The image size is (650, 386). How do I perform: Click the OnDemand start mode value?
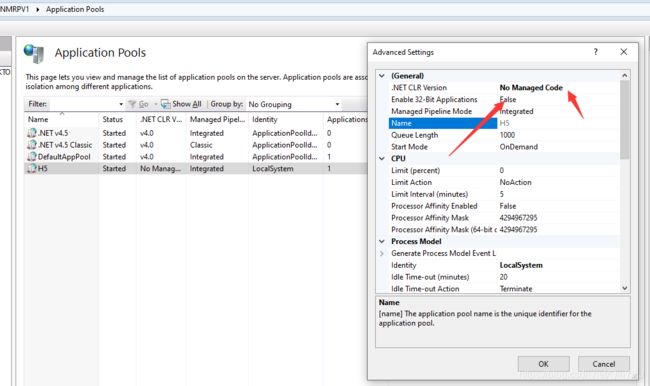[519, 147]
